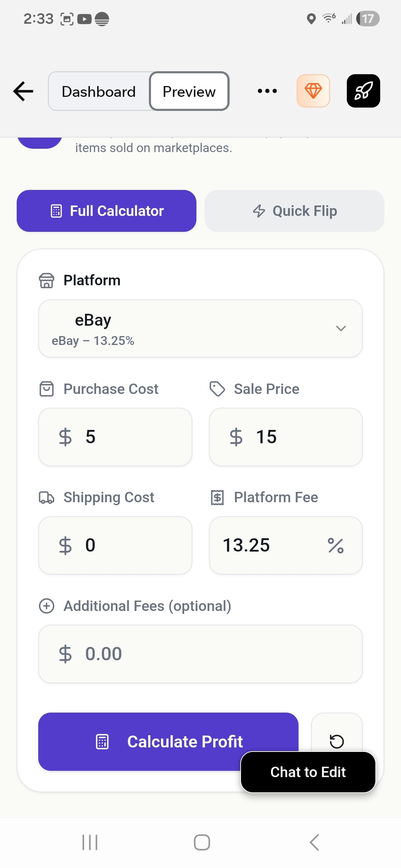The image size is (401, 868).
Task: Click the platform dropdown chevron arrow
Action: coord(341,329)
